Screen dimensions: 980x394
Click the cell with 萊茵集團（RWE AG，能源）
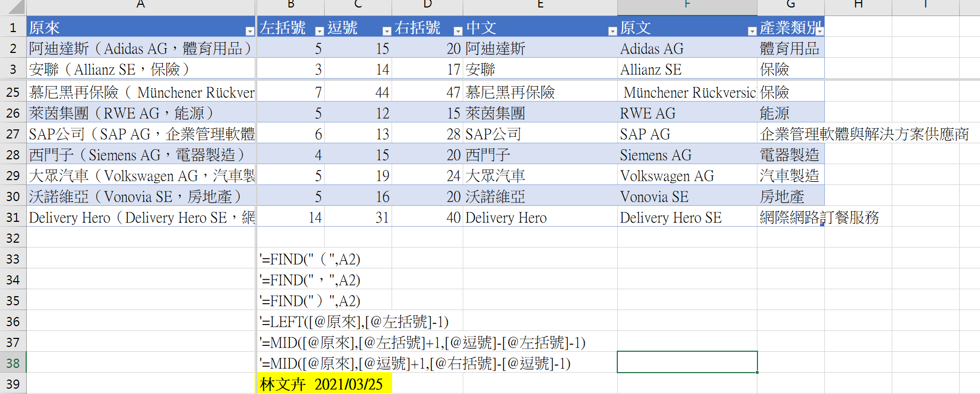(141, 113)
